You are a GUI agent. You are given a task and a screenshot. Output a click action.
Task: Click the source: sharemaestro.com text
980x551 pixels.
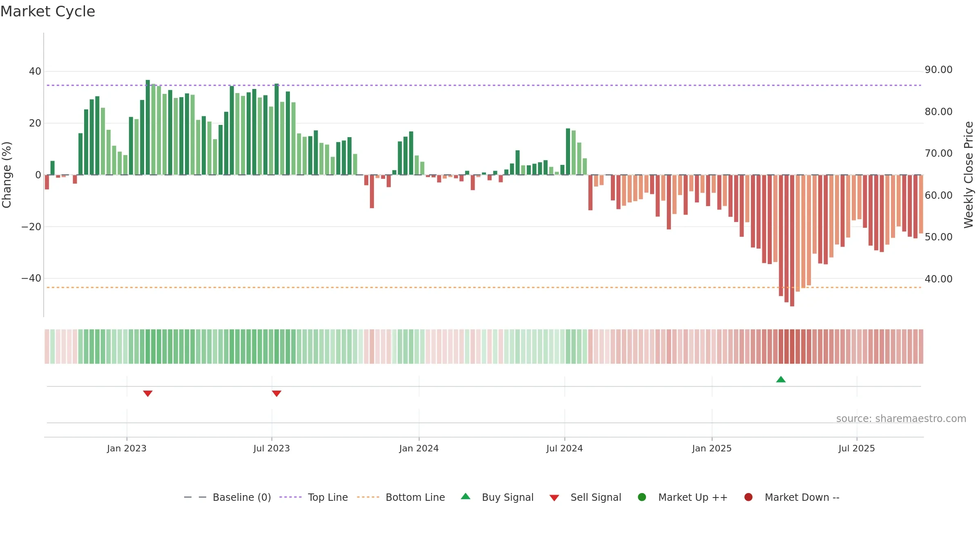[901, 418]
